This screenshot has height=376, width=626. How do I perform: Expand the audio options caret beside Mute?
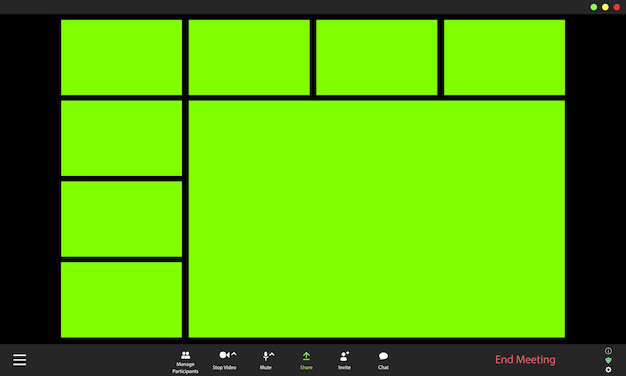click(272, 354)
